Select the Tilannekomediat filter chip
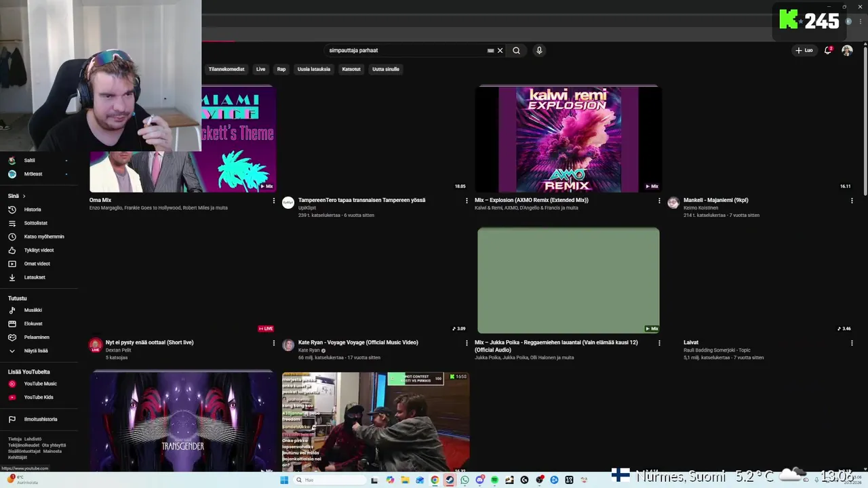The height and width of the screenshot is (488, 868). [x=226, y=69]
